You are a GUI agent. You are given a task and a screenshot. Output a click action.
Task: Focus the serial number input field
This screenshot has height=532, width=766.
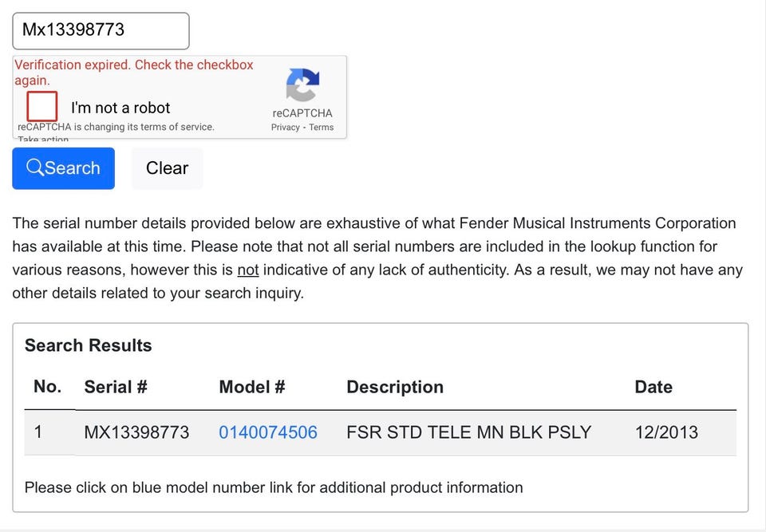(101, 31)
